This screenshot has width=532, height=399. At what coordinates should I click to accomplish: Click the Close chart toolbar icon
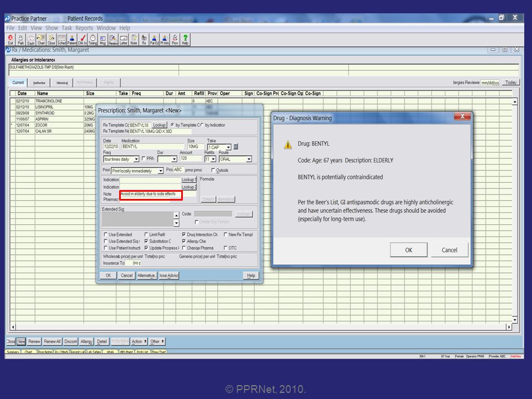coord(51,39)
